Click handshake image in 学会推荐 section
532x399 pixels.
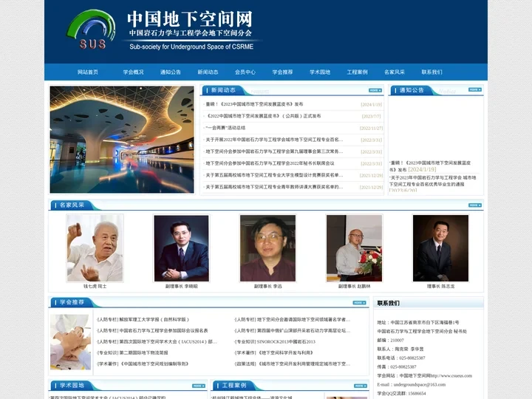pos(71,342)
